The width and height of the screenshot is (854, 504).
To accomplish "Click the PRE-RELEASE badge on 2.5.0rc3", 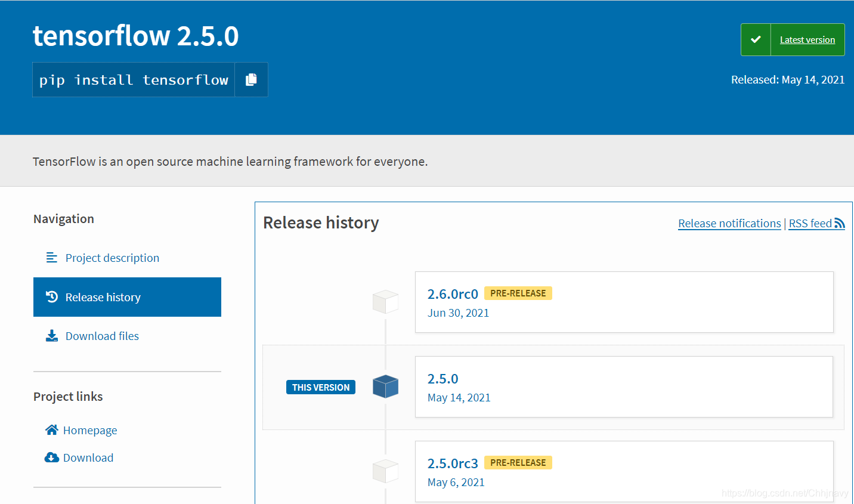I will click(518, 462).
